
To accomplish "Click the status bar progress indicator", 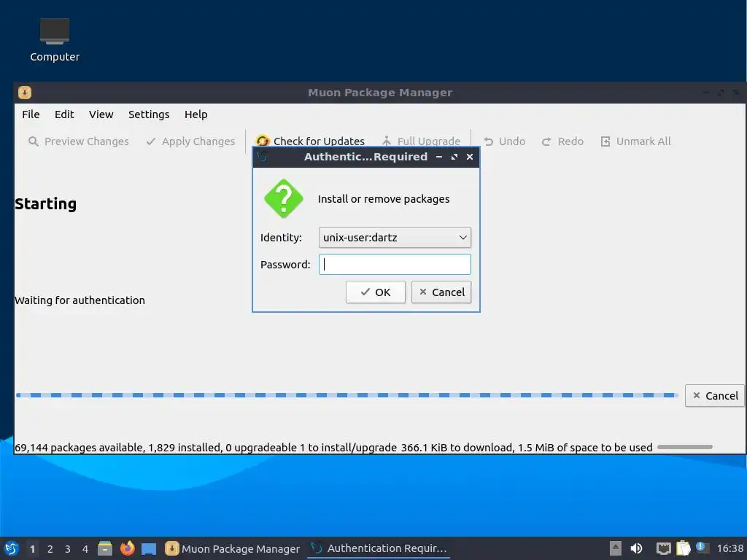I will click(684, 447).
